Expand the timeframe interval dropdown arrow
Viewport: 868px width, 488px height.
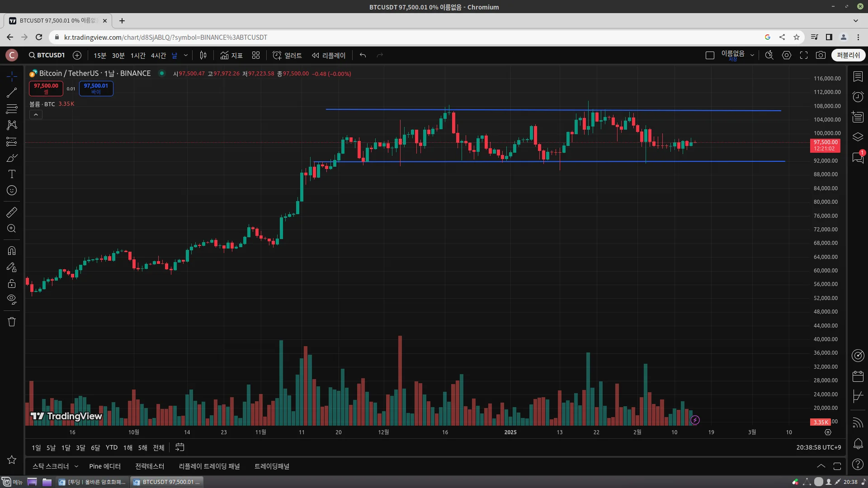(185, 55)
